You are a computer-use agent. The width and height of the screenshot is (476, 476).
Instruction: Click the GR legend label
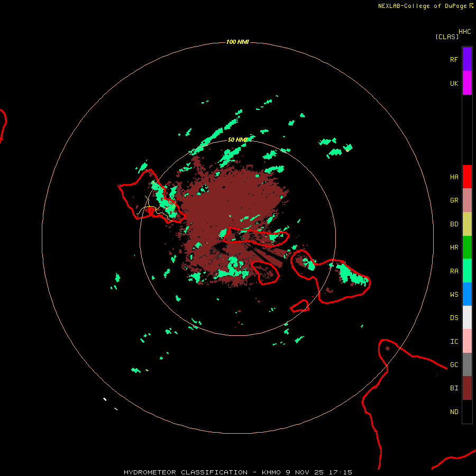point(454,200)
